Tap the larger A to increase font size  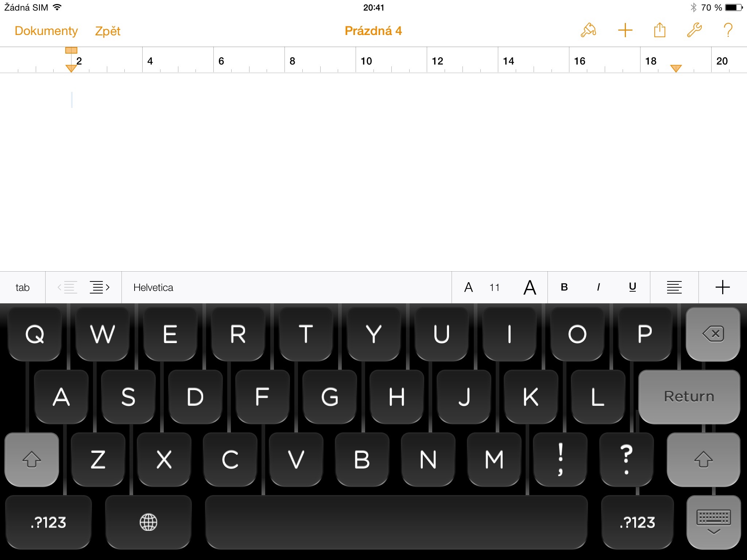pos(530,287)
